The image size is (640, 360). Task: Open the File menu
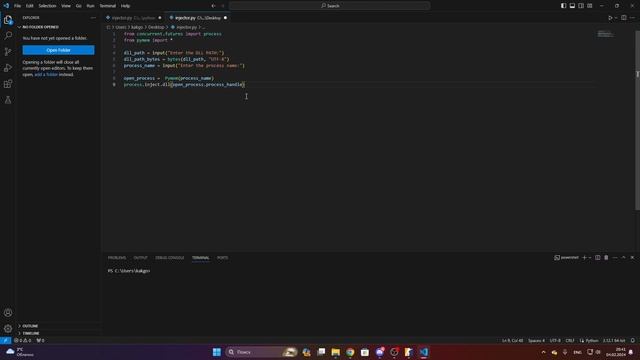18,6
